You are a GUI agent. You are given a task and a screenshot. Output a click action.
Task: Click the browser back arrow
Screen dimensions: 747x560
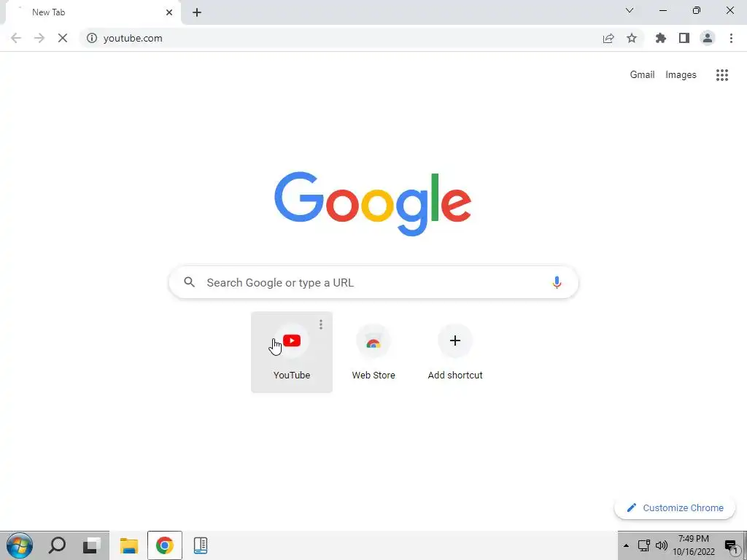pyautogui.click(x=16, y=38)
